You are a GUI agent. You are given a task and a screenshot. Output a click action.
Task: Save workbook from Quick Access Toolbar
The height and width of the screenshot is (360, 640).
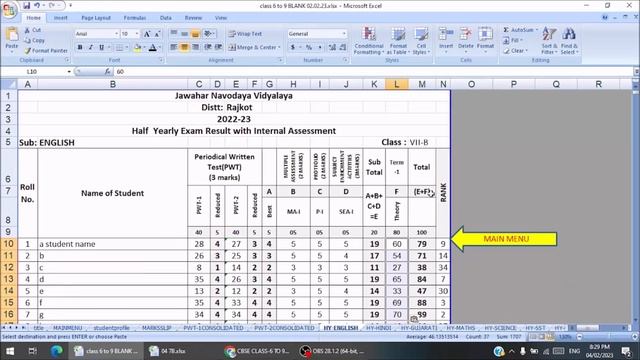(x=27, y=6)
